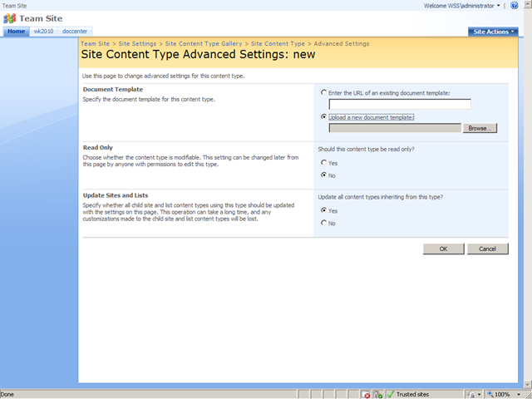This screenshot has height=399, width=532.
Task: Click the 'Trusted sites' status bar text
Action: click(412, 394)
